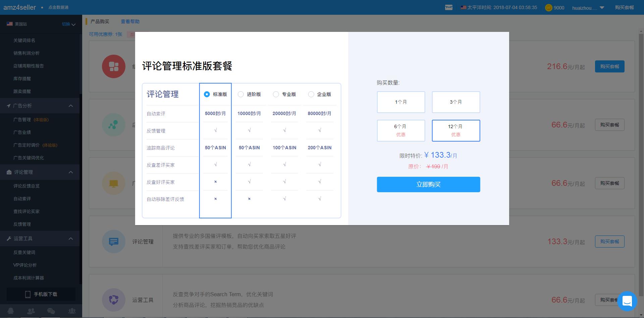Click the purple 运营工具 product icon
Screen dimensions: 644x318
tap(114, 300)
